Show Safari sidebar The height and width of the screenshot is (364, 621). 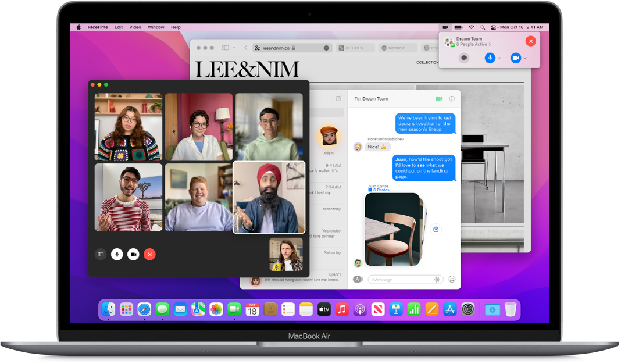tap(226, 48)
